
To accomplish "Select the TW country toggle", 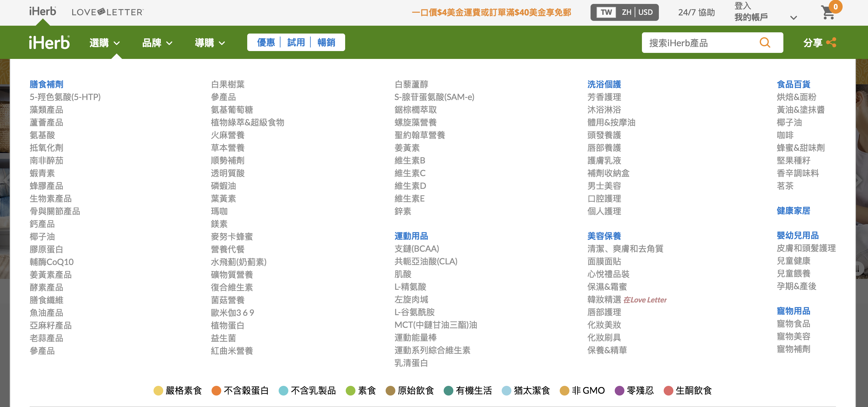I will tap(606, 12).
